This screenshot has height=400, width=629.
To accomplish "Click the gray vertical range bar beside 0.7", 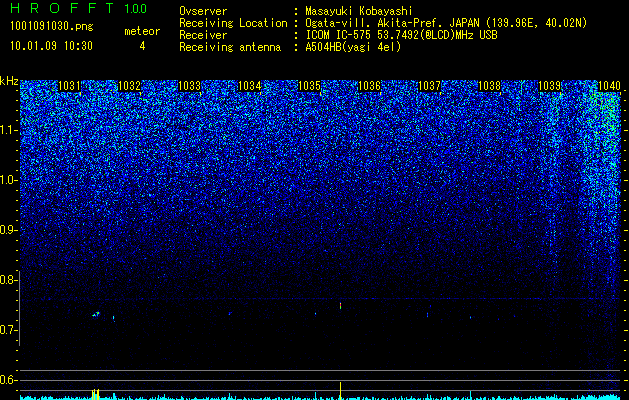I will 19,308.
